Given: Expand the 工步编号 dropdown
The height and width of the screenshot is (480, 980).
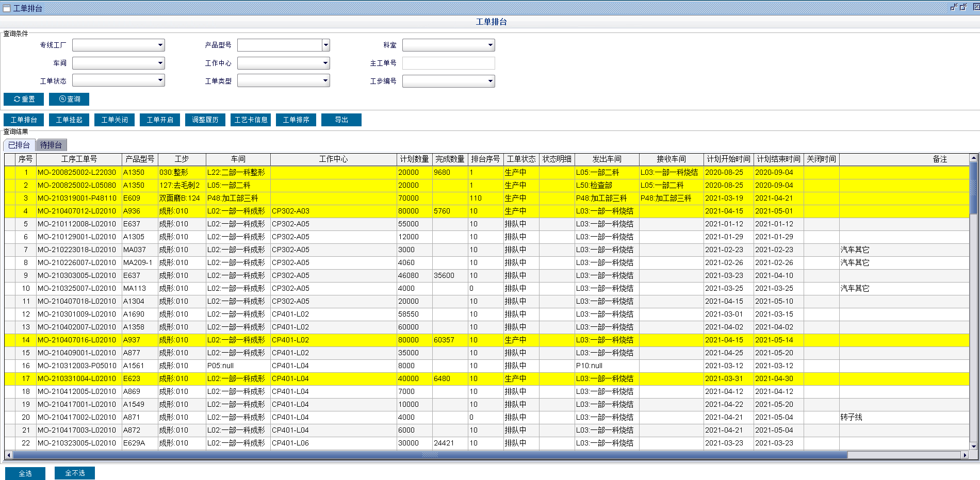Looking at the screenshot, I should click(x=490, y=81).
